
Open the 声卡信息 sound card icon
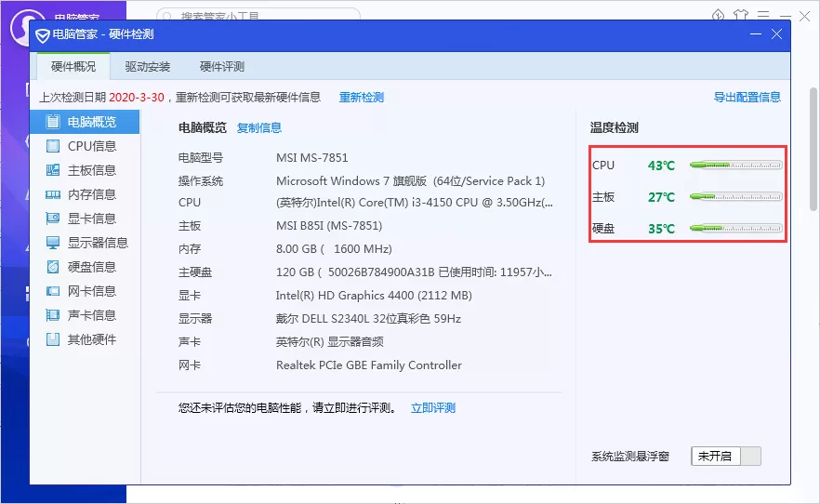[x=53, y=315]
